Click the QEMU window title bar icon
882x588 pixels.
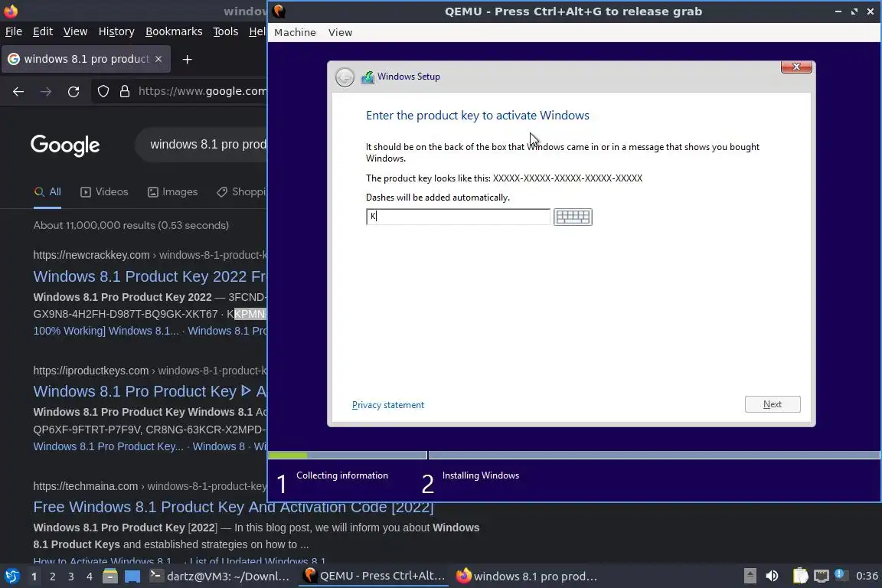(279, 11)
